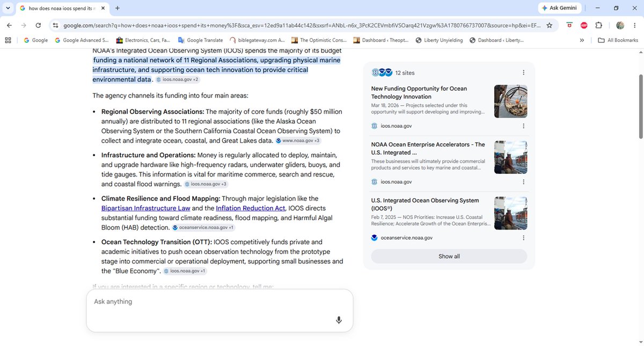Click the www.noaa.gov +3 source chip
This screenshot has width=644, height=346.
coord(298,141)
